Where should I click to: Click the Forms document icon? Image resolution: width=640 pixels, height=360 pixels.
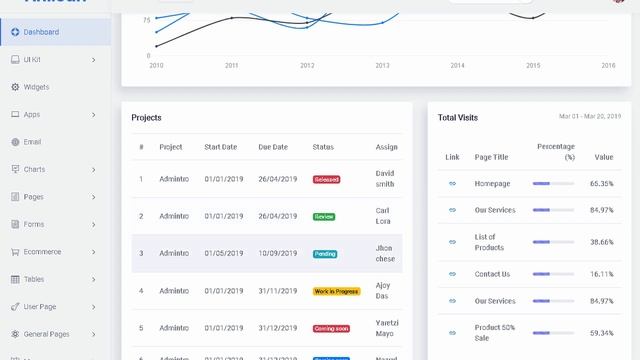click(x=15, y=224)
